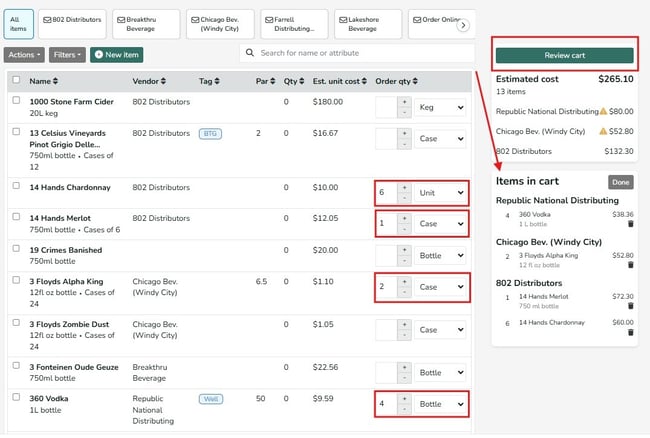Tick the select-all checkbox in table header

click(16, 79)
